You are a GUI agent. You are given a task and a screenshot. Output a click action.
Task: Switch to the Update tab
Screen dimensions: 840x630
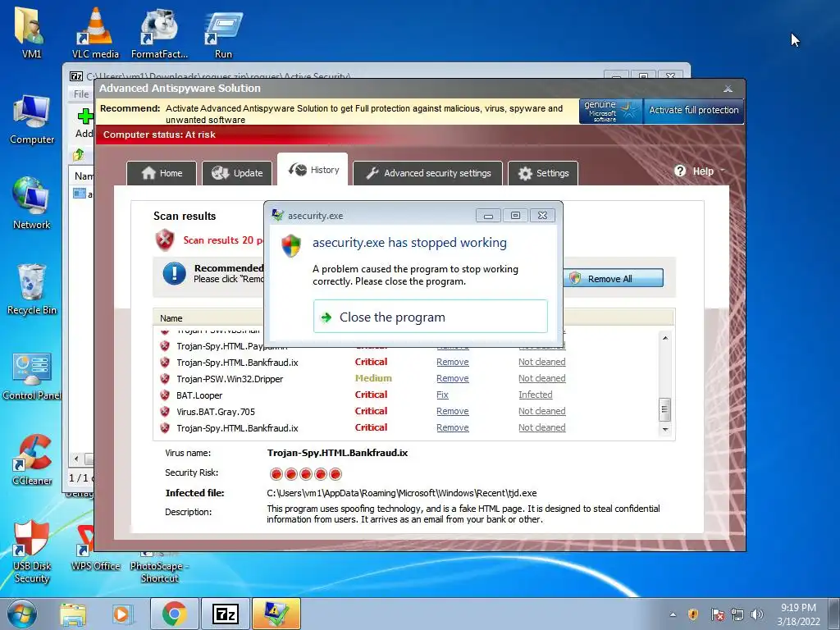click(237, 173)
